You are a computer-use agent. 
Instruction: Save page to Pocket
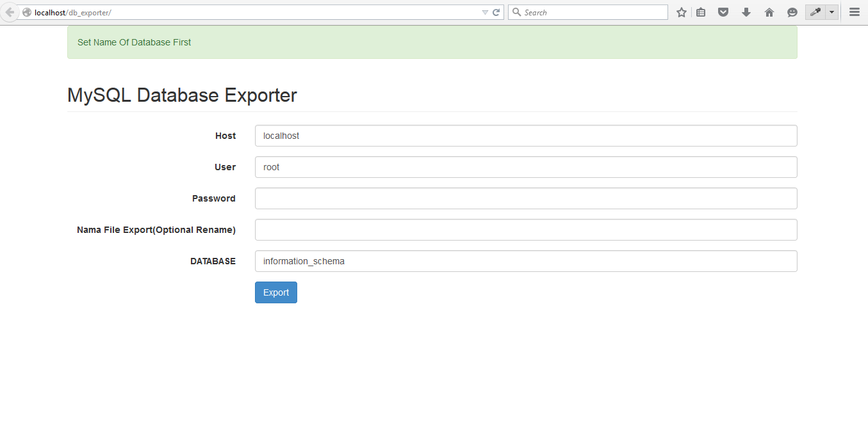[723, 12]
